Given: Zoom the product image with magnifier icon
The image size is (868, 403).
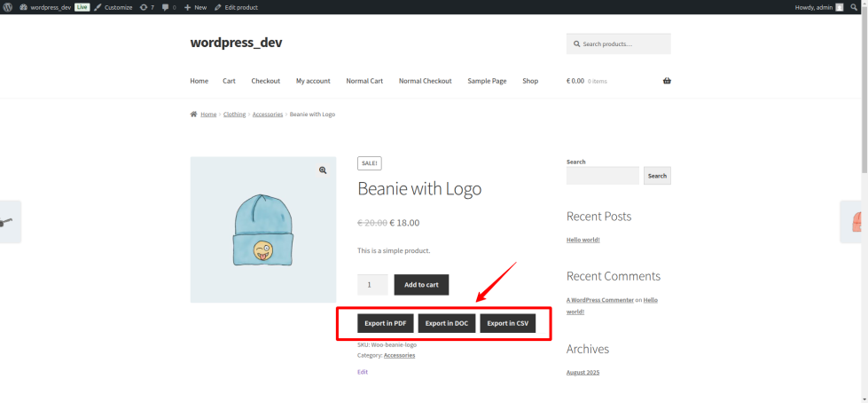Looking at the screenshot, I should tap(323, 170).
